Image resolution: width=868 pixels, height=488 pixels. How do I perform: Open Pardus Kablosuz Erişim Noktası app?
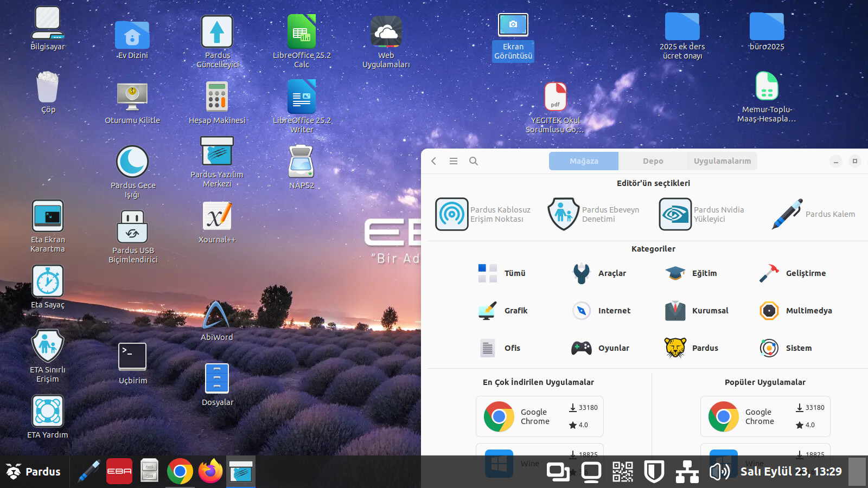click(483, 214)
